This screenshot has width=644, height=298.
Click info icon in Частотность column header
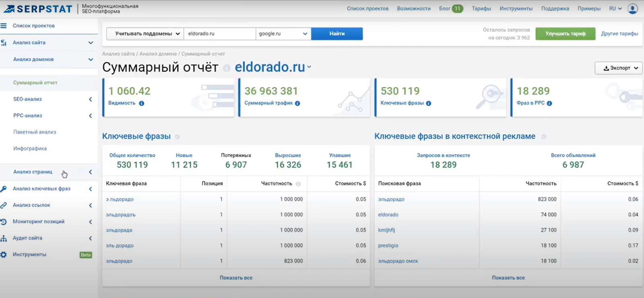(x=298, y=184)
